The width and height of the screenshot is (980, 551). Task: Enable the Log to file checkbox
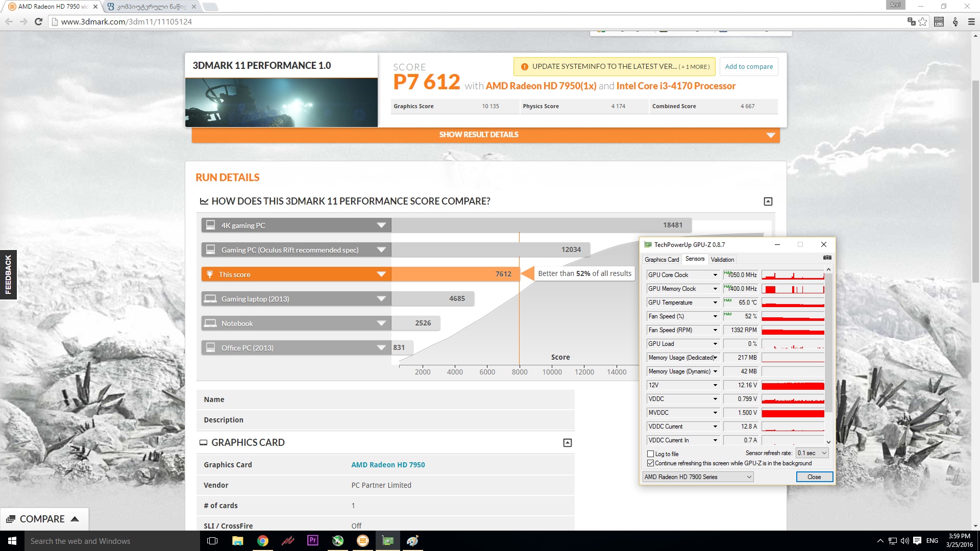(x=650, y=454)
